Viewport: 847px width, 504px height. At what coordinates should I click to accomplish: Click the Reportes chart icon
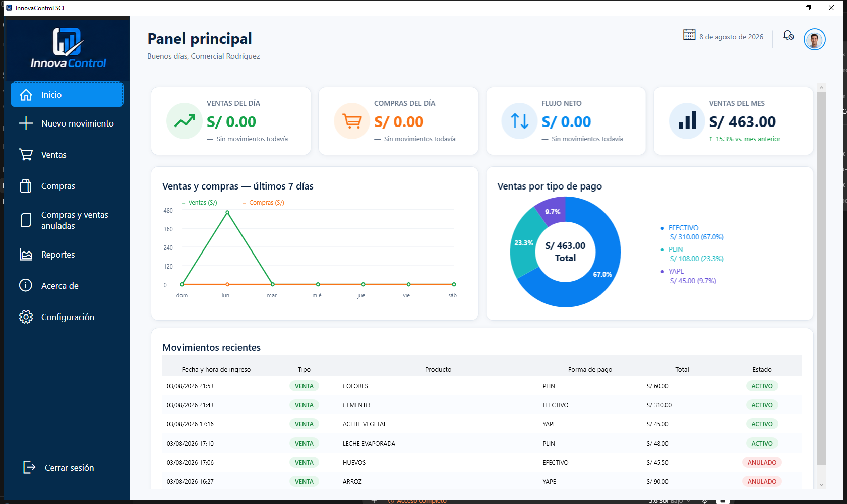(x=26, y=255)
